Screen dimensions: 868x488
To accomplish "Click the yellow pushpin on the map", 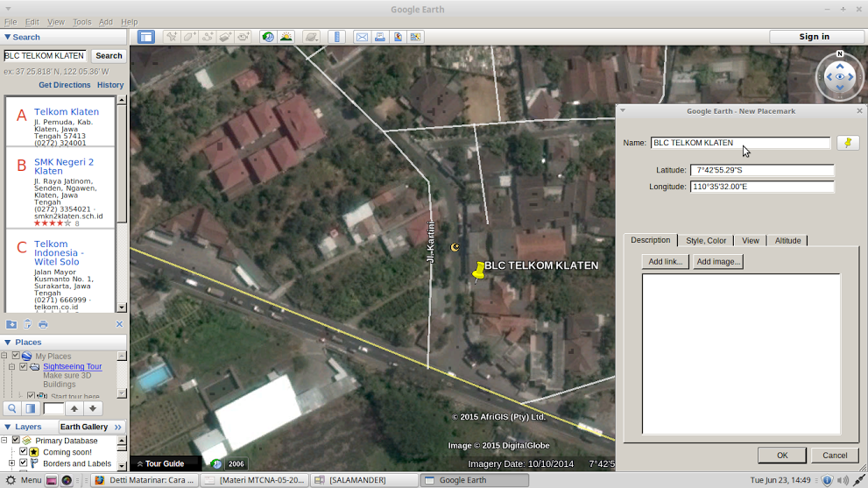I will pos(479,271).
